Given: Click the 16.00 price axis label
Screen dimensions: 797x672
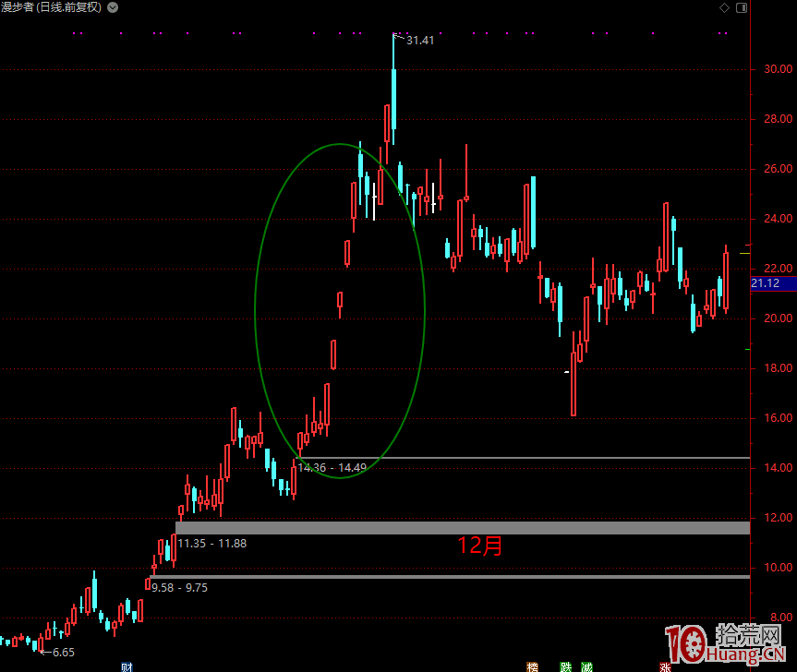Looking at the screenshot, I should pyautogui.click(x=779, y=417).
